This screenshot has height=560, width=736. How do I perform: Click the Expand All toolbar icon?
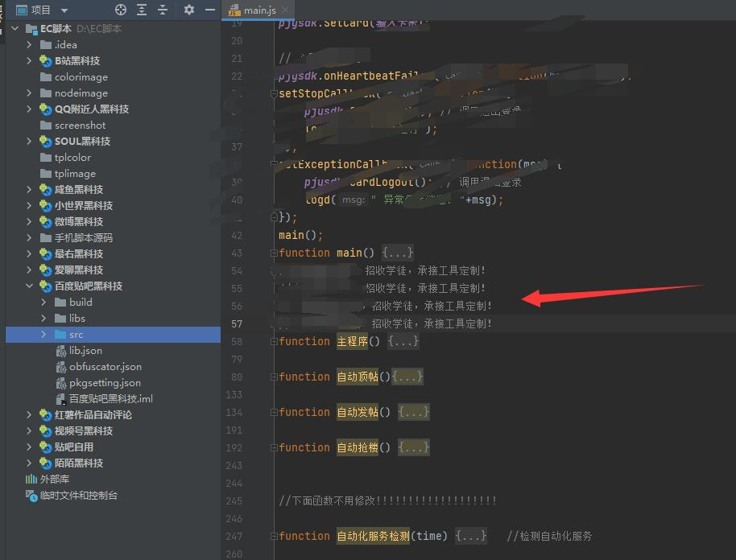click(141, 10)
